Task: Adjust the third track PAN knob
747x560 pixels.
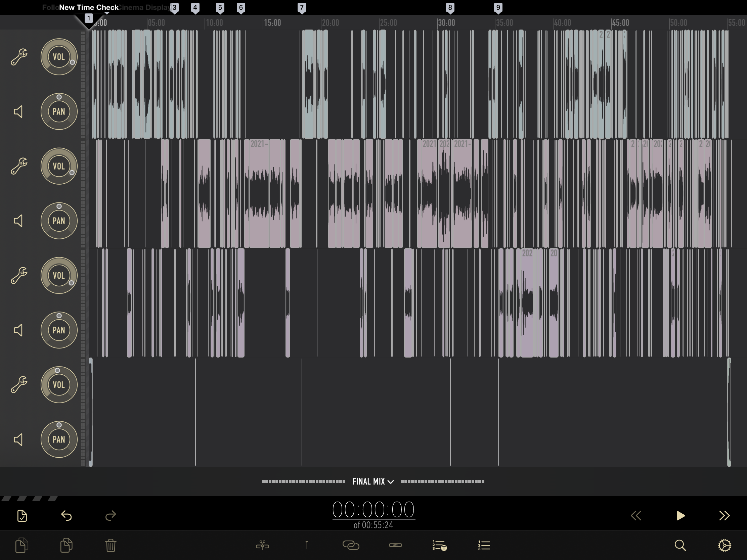Action: [x=59, y=330]
